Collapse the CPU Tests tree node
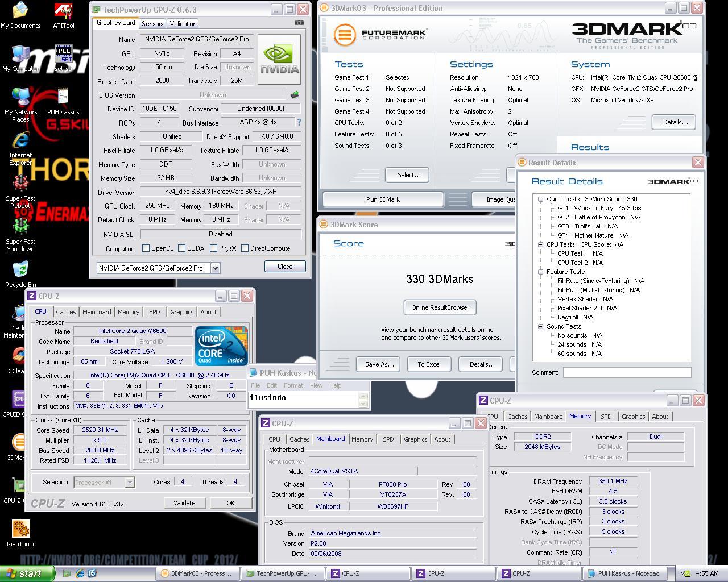The width and height of the screenshot is (728, 582). click(x=540, y=244)
